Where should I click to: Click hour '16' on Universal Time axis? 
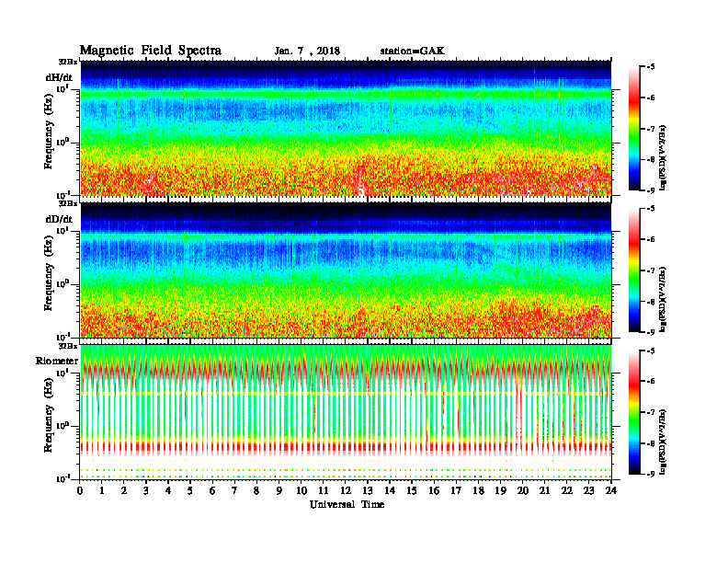434,491
